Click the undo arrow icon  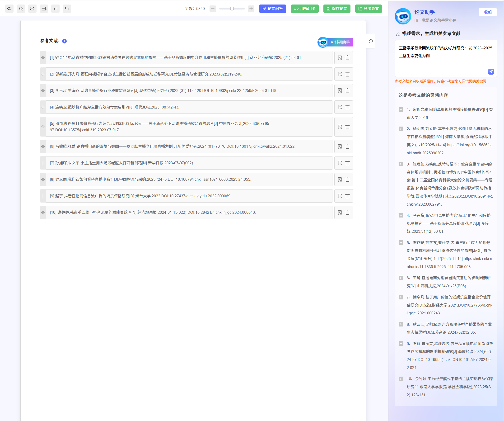[55, 9]
